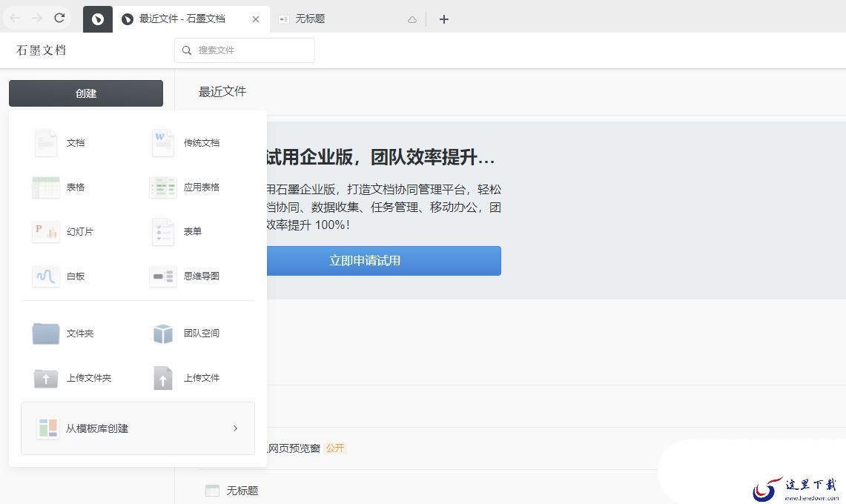The image size is (846, 504).
Task: Create a 幻灯片 slideshow
Action: (62, 231)
